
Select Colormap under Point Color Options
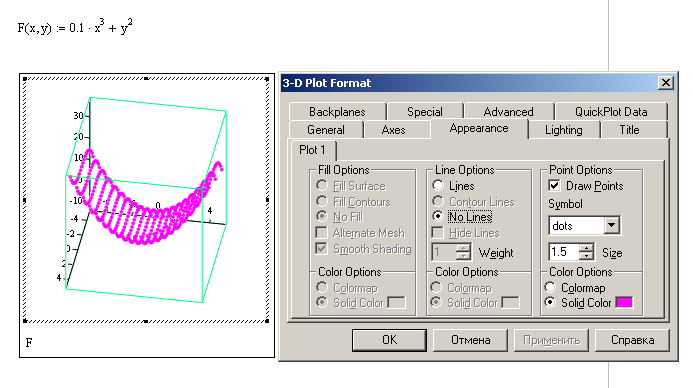(550, 288)
